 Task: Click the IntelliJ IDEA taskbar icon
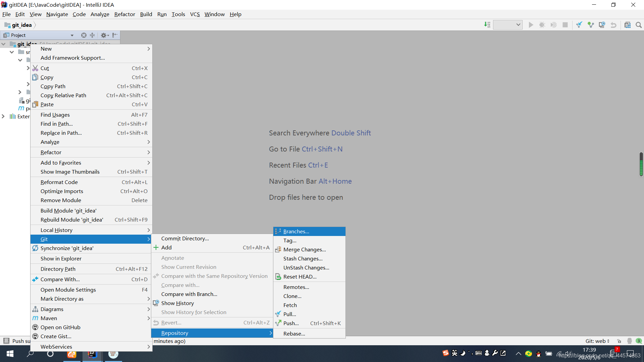[x=92, y=354]
